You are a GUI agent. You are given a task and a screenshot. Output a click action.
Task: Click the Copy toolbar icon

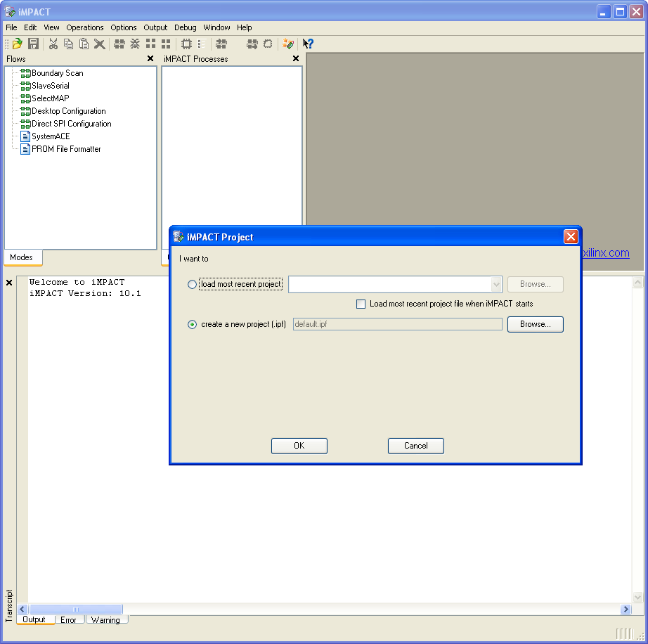tap(69, 44)
